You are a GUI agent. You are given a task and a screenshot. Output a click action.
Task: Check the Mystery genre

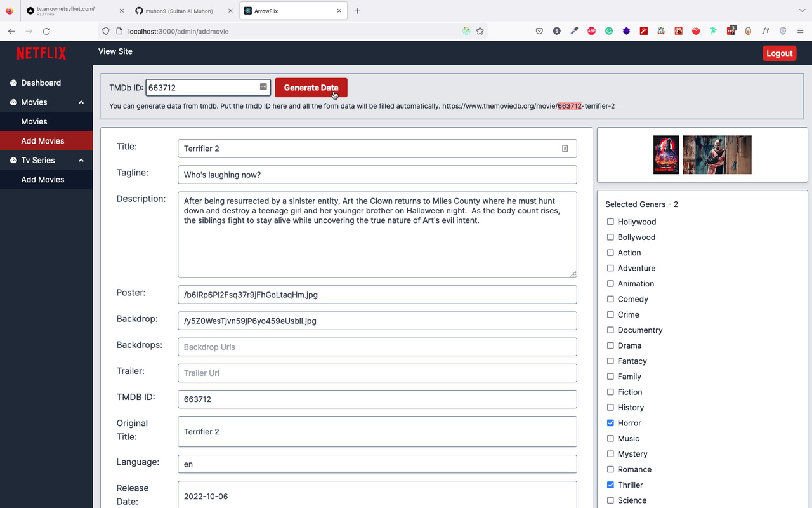[x=610, y=454]
